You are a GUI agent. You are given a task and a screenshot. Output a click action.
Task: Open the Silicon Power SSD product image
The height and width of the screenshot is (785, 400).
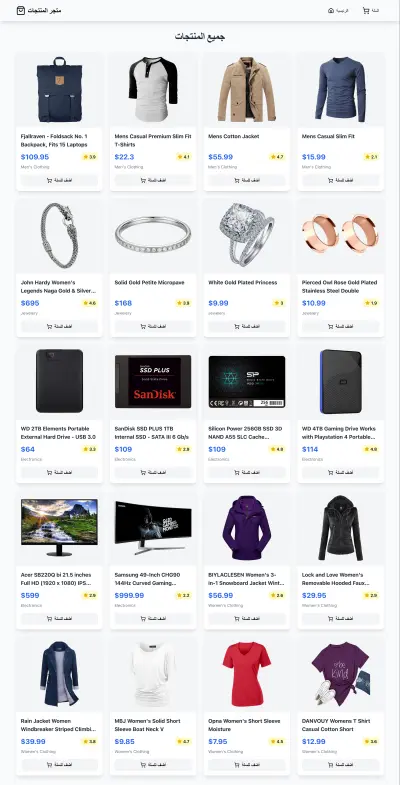[247, 381]
